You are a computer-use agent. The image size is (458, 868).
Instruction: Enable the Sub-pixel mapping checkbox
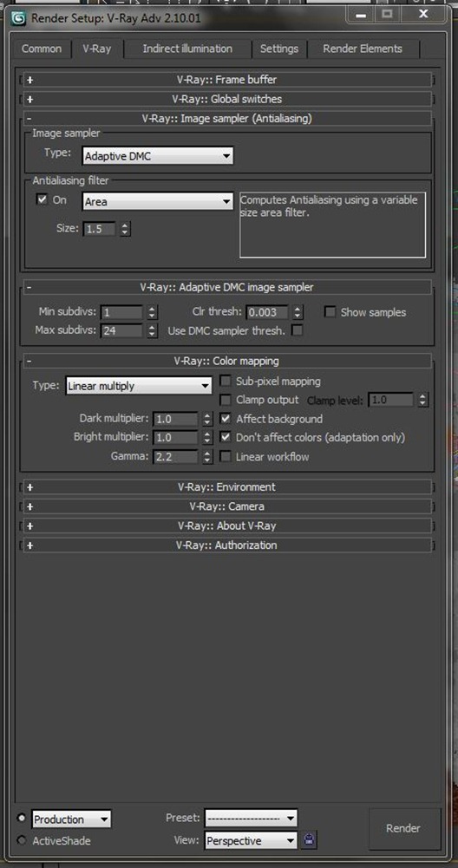pyautogui.click(x=226, y=381)
